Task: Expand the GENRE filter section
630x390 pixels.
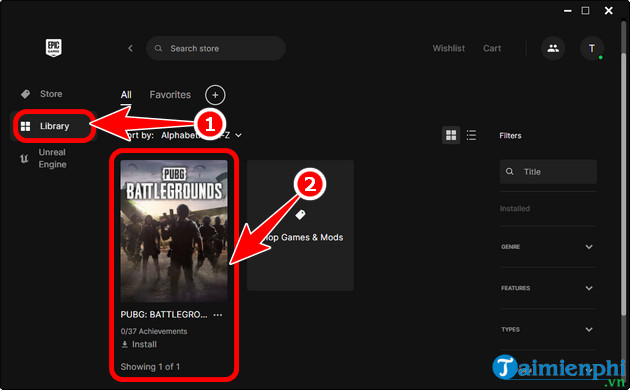Action: 548,247
